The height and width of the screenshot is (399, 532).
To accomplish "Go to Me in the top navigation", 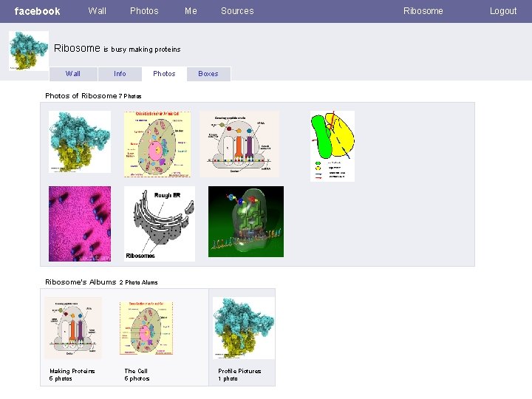I will [x=191, y=11].
